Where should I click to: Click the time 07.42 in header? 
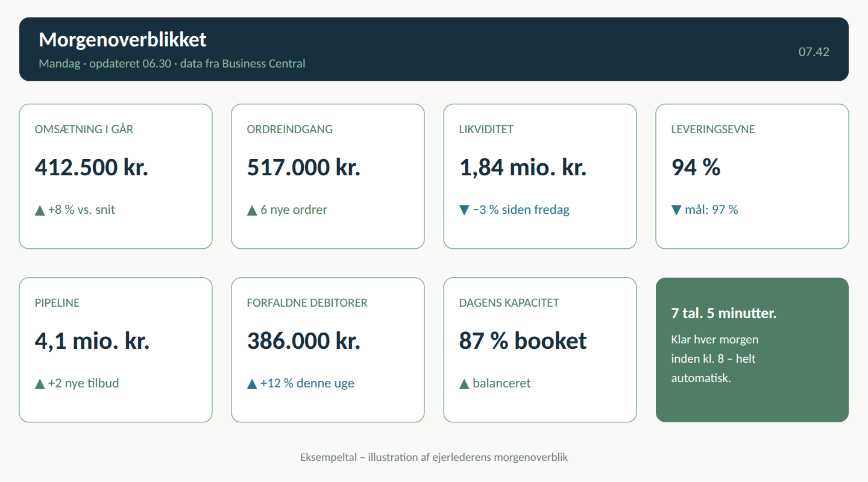[814, 52]
